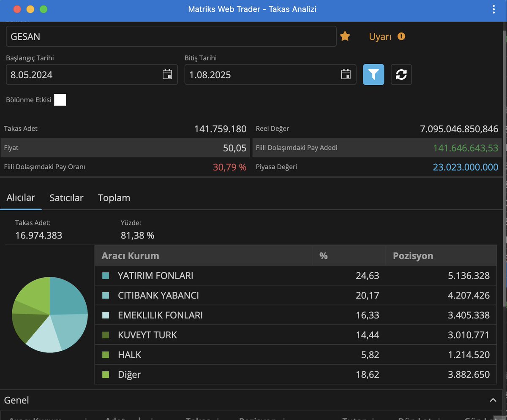This screenshot has height=420, width=507.
Task: Click the Uyarı link text
Action: (380, 37)
